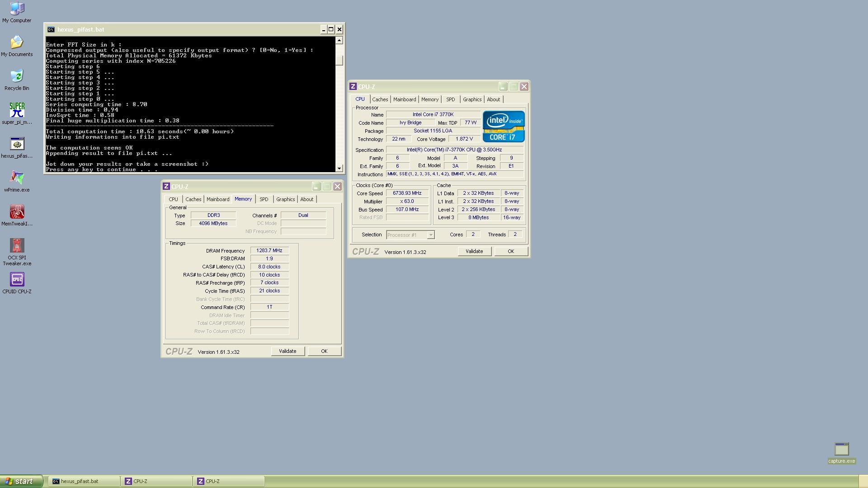Open the My Documents desktop icon
The height and width of the screenshot is (488, 868).
pyautogui.click(x=17, y=46)
